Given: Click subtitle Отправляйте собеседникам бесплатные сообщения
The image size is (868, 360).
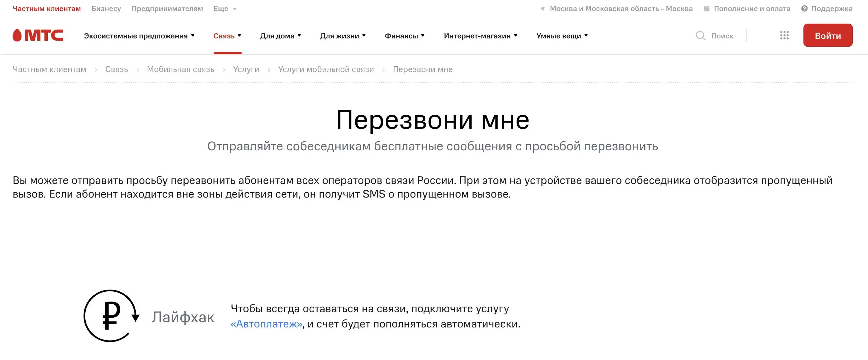Looking at the screenshot, I should (x=433, y=146).
